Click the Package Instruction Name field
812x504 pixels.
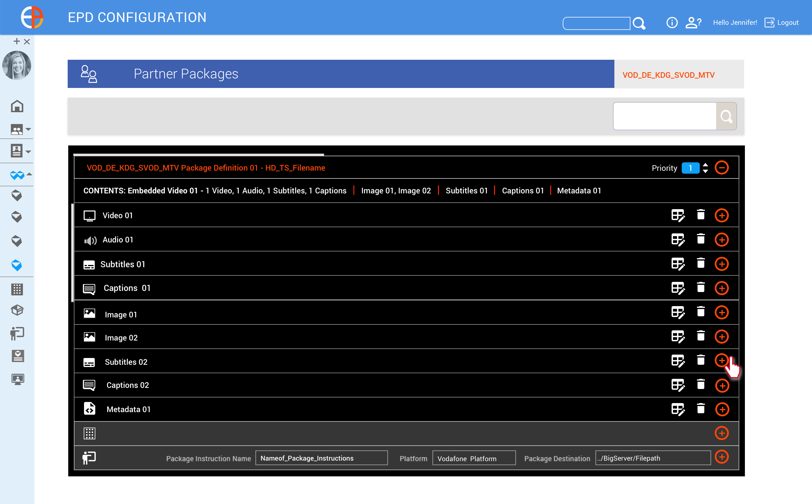pos(321,458)
